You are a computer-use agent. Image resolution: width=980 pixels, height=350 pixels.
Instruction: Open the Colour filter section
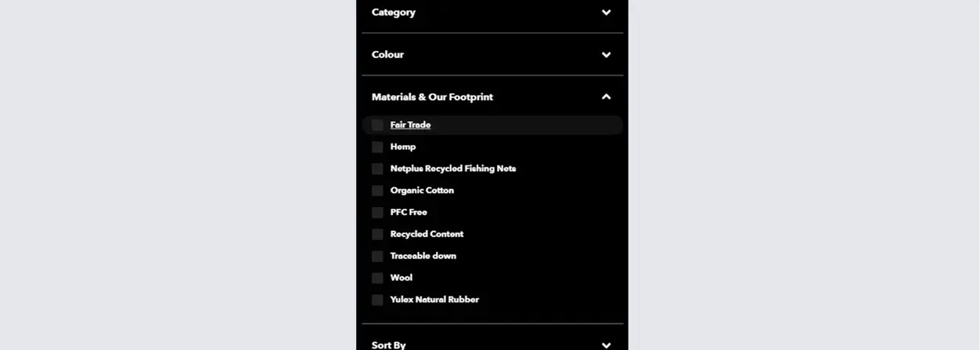point(492,55)
